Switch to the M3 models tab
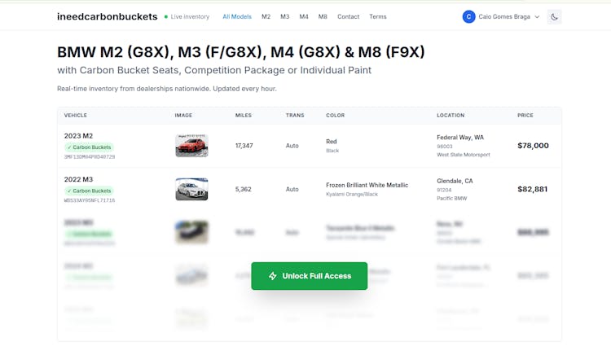The image size is (611, 364). tap(284, 16)
